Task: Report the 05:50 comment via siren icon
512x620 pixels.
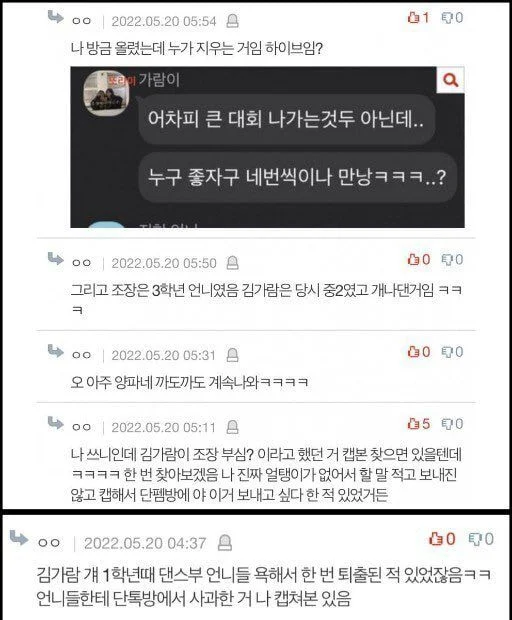Action: click(232, 263)
